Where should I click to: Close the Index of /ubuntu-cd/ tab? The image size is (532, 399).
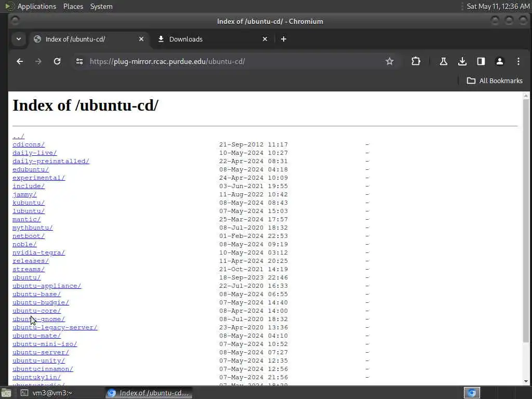click(141, 39)
